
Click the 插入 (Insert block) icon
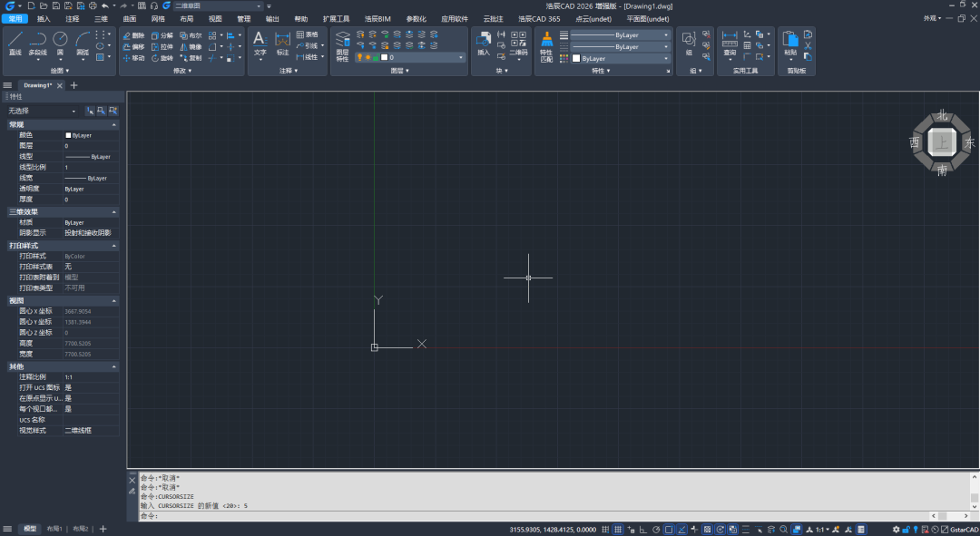click(x=484, y=44)
